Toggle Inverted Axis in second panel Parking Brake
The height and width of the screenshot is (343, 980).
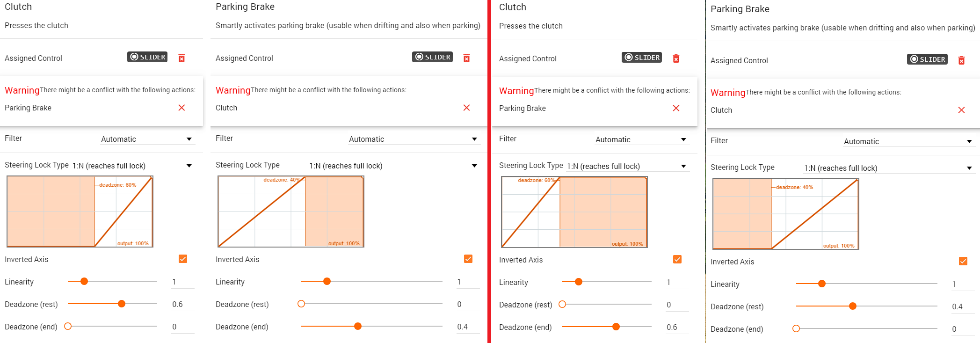(468, 259)
